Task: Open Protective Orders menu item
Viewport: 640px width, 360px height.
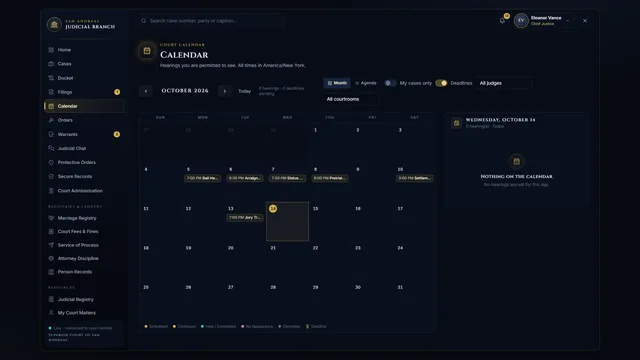Action: coord(84,162)
